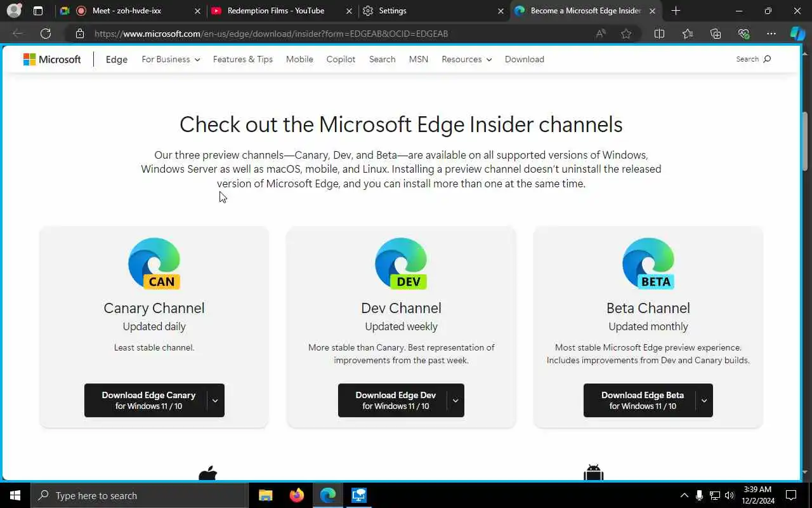Open the Collections icon
812x508 pixels.
[716, 34]
